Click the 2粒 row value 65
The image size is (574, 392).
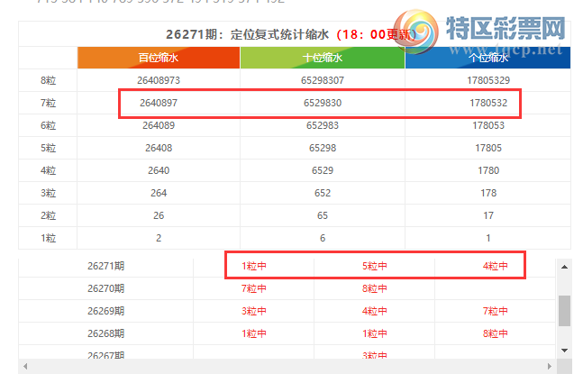click(323, 215)
